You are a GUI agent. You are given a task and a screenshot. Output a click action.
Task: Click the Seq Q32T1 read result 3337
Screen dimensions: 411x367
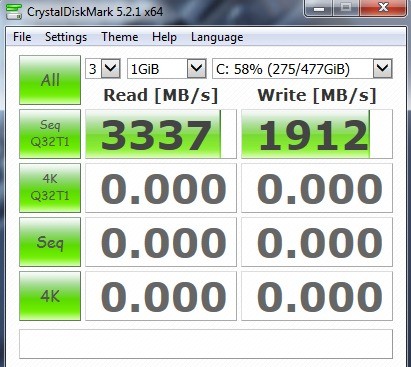point(161,134)
